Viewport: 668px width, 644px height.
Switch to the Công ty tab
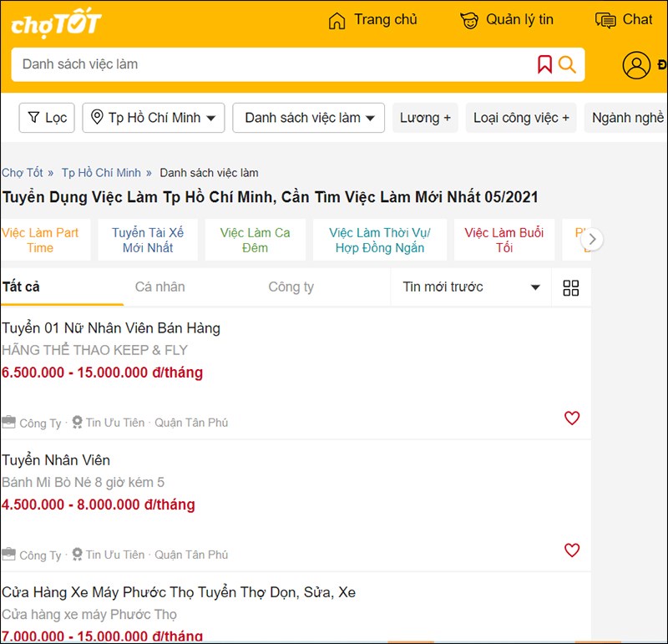pos(291,287)
